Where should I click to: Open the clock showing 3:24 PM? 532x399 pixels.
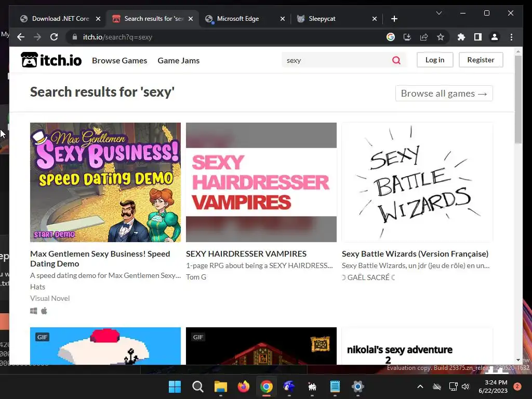pos(494,387)
